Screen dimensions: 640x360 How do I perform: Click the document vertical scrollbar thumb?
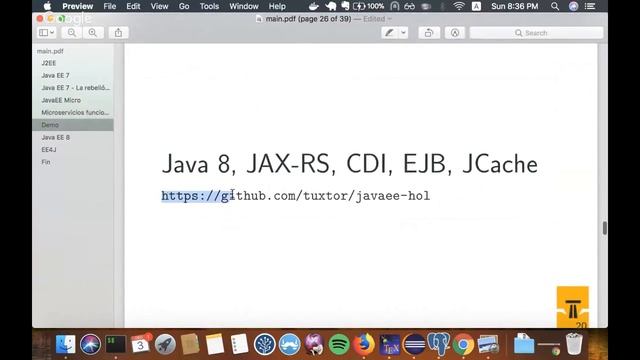(x=604, y=228)
